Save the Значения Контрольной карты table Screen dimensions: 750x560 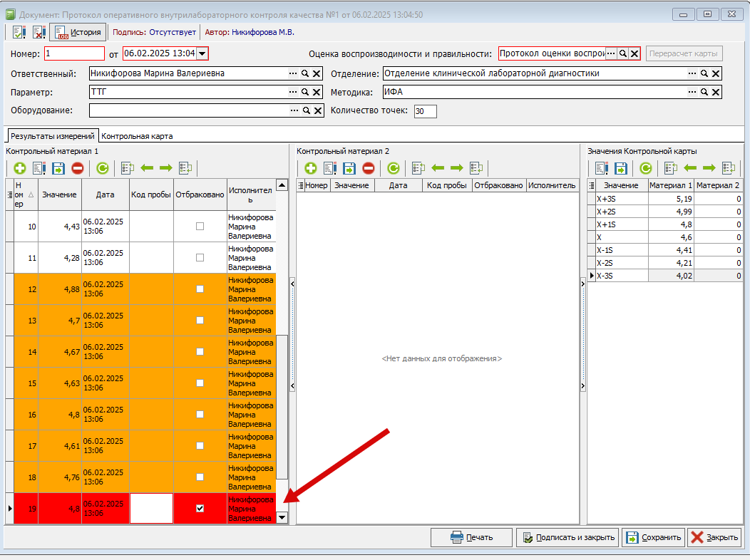[621, 168]
